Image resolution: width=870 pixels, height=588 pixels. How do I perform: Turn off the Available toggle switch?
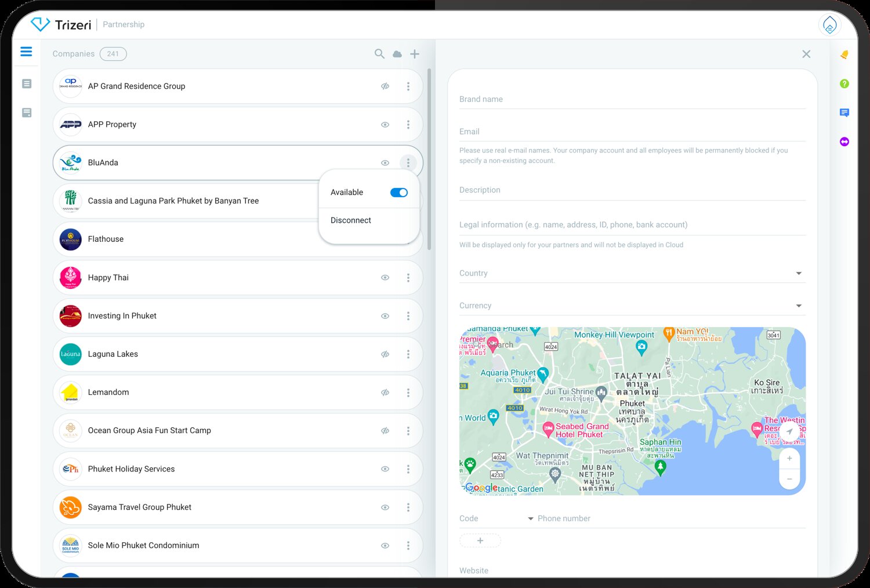coord(399,193)
